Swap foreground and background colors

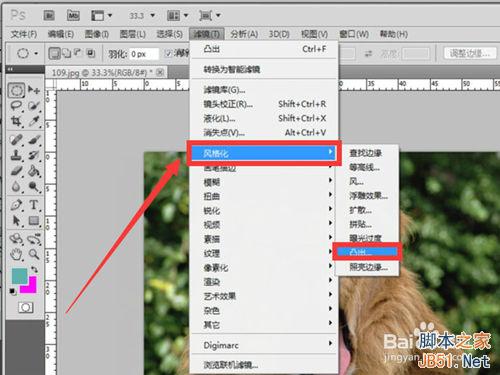click(34, 269)
